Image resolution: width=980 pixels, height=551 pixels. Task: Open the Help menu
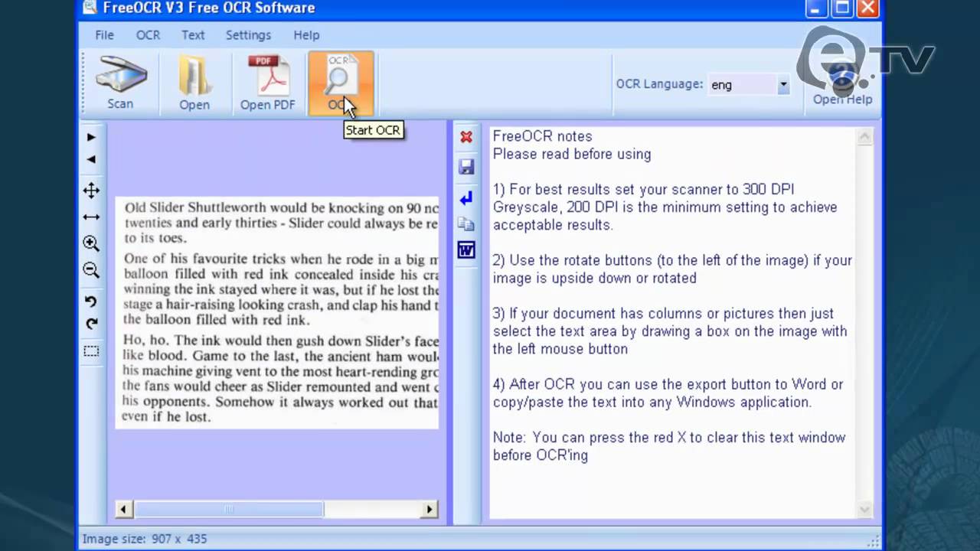click(306, 35)
